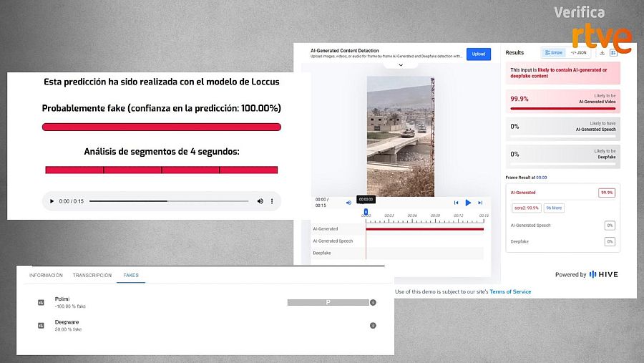The height and width of the screenshot is (363, 644).
Task: Click the Deepfake 0% frame badge
Action: [x=610, y=242]
